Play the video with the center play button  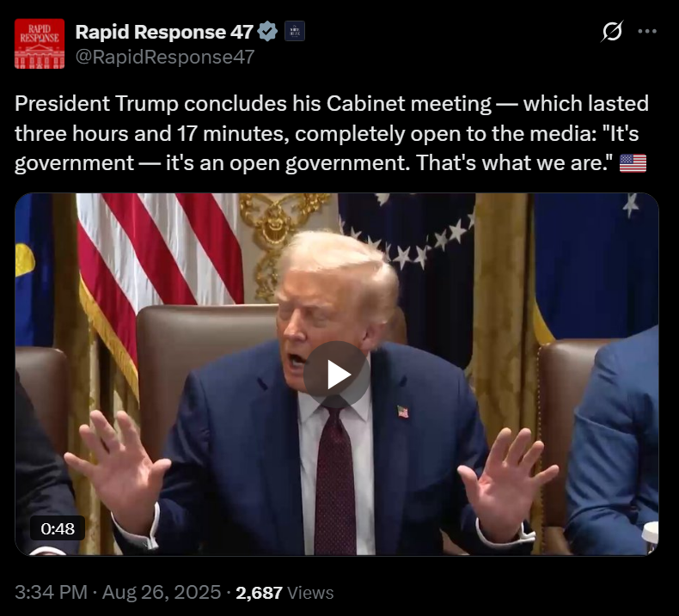coord(336,375)
